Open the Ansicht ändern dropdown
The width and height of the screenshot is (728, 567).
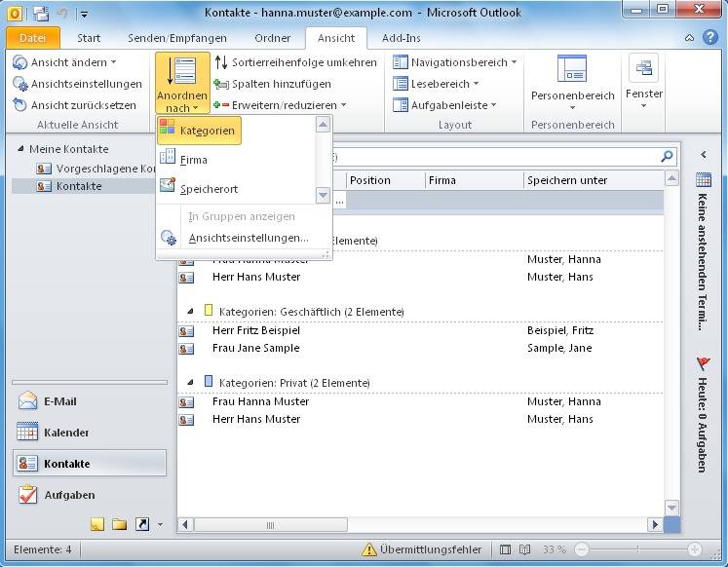(64, 62)
